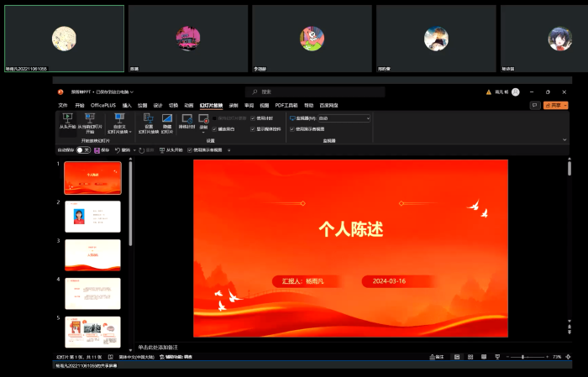Viewport: 588px width, 377px height.
Task: Open the 监视器 monitor dropdown
Action: (x=367, y=118)
